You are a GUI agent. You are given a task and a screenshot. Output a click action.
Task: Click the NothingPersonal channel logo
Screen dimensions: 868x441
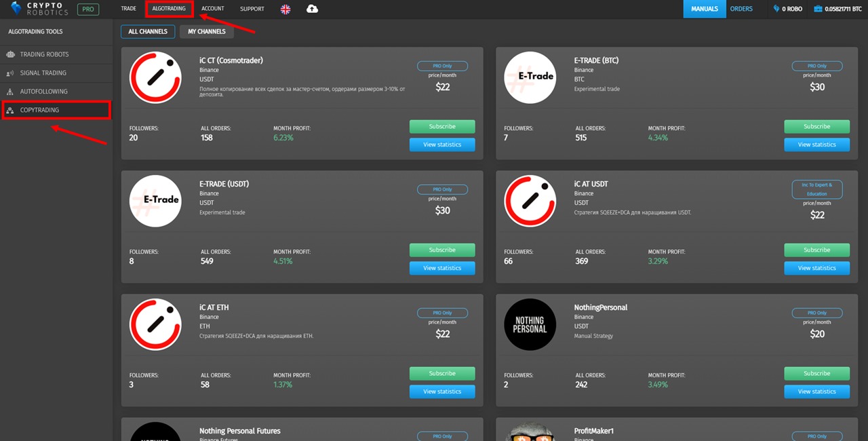click(530, 324)
